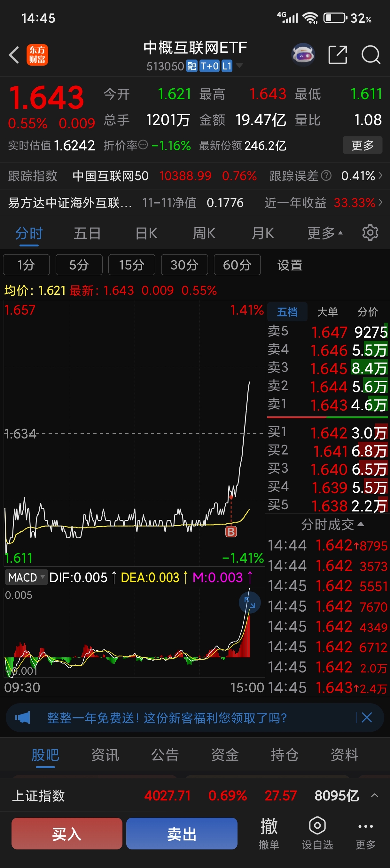
Task: Open the 公告 announcements tab
Action: 165,754
